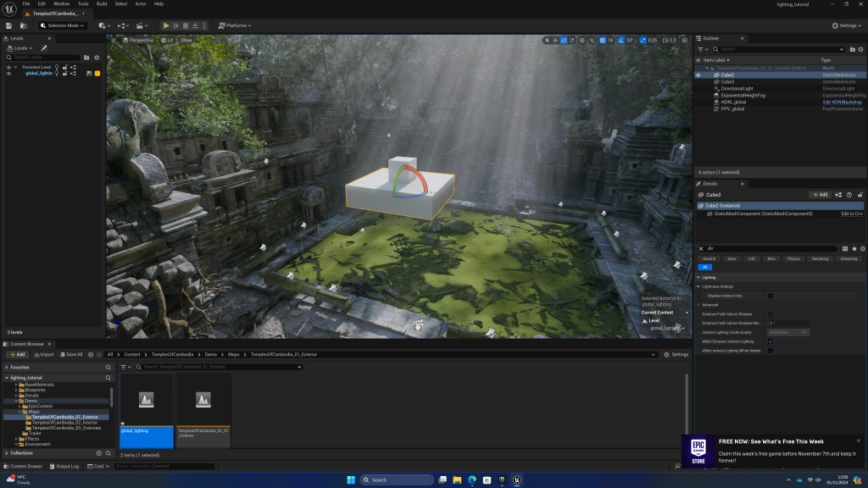The width and height of the screenshot is (868, 488).
Task: Toggle the Details panel lock icon
Action: (860, 195)
